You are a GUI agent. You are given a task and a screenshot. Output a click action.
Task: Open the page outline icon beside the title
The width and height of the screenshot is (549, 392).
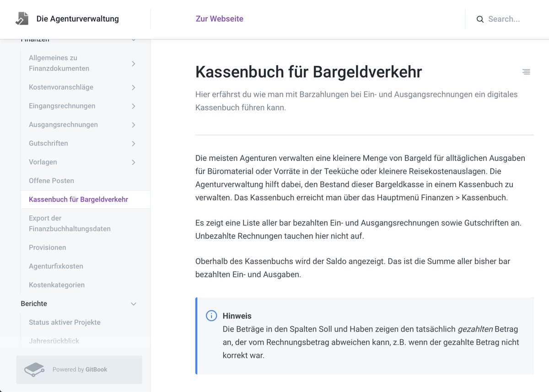click(526, 72)
